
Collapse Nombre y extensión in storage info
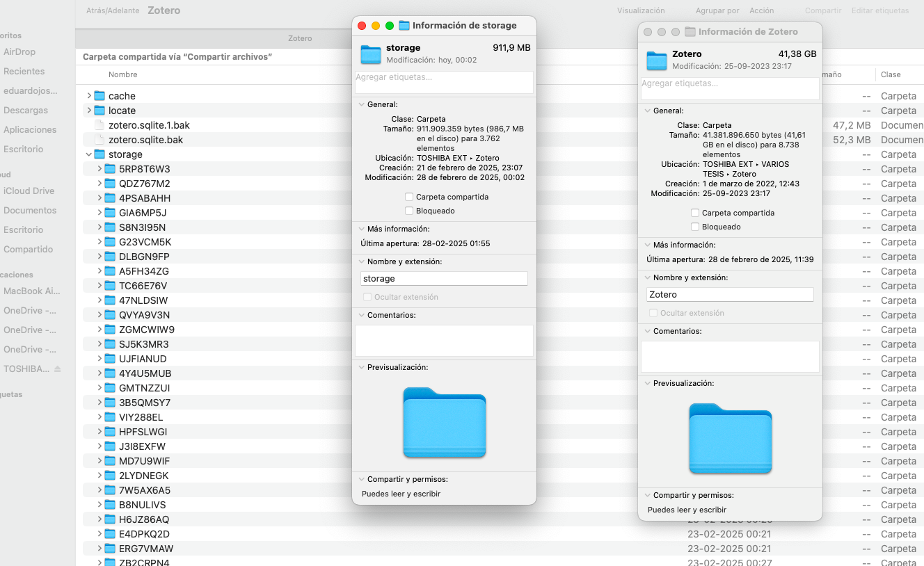(x=361, y=261)
